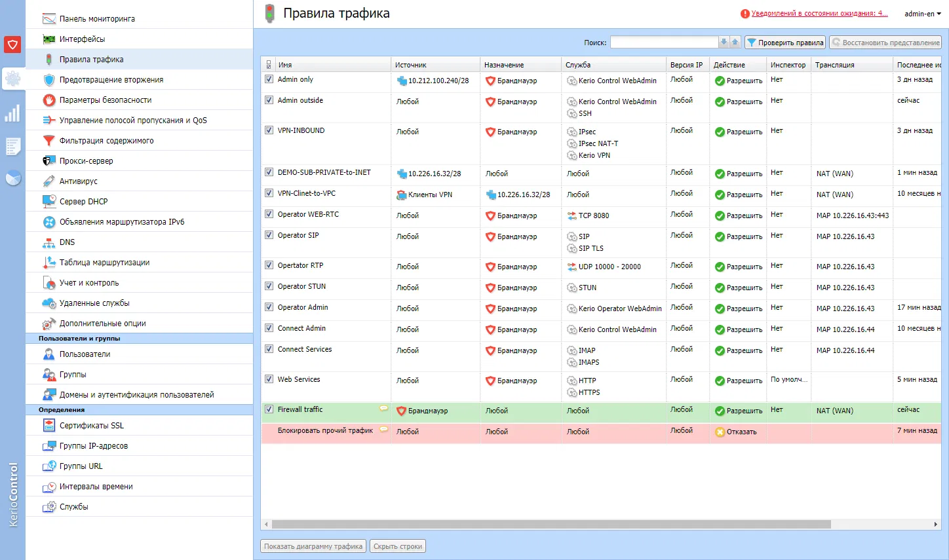Open the gear Configuration section in left strip
The image size is (949, 560).
click(12, 79)
